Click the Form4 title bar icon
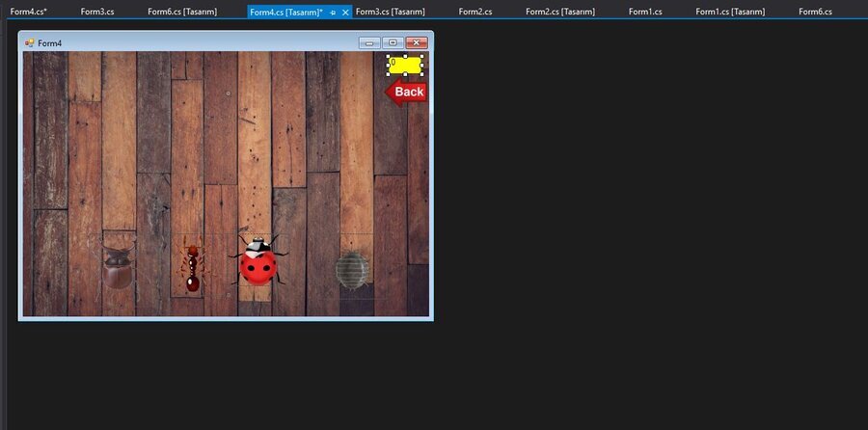The image size is (868, 430). click(29, 42)
